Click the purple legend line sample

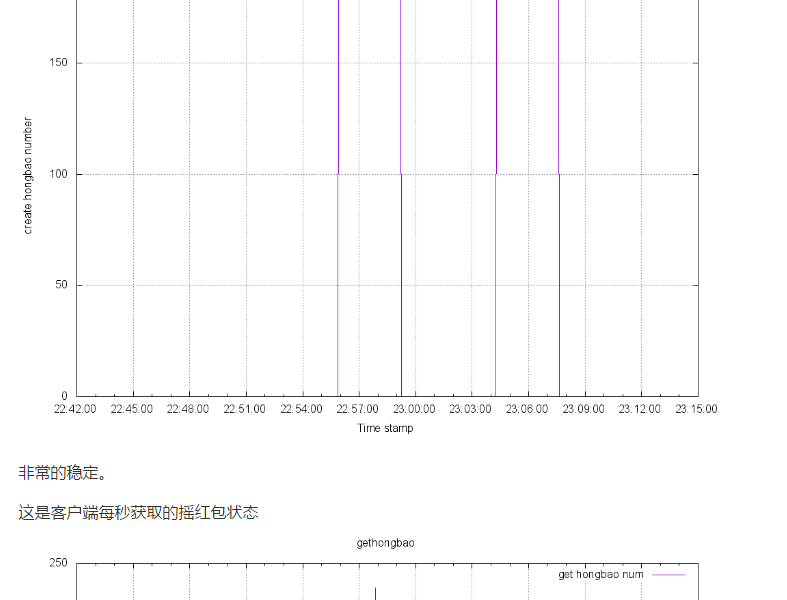[669, 575]
